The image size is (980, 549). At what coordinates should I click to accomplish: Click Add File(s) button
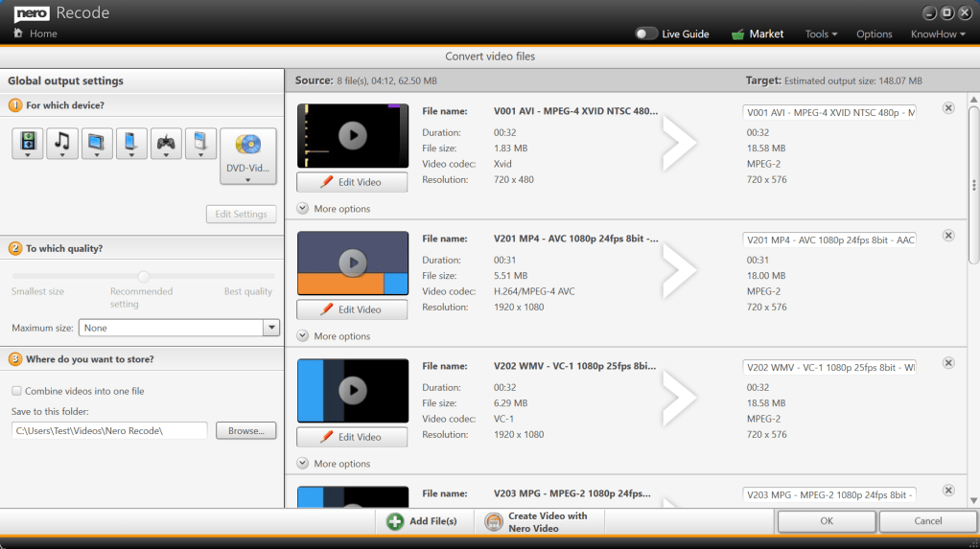[x=422, y=521]
